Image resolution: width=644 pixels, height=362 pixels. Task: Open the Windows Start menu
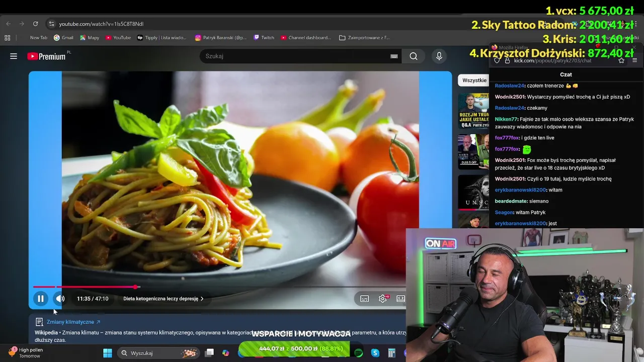click(x=108, y=353)
